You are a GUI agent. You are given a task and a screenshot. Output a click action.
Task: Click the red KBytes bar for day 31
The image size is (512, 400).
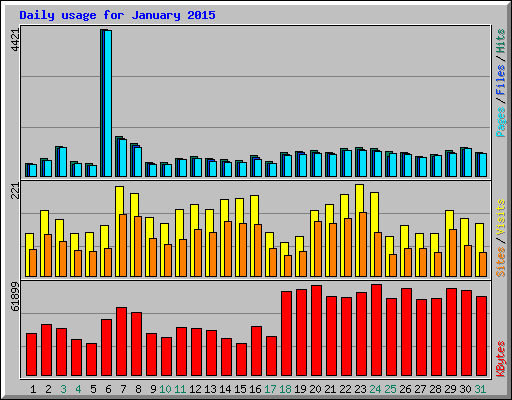(x=481, y=336)
